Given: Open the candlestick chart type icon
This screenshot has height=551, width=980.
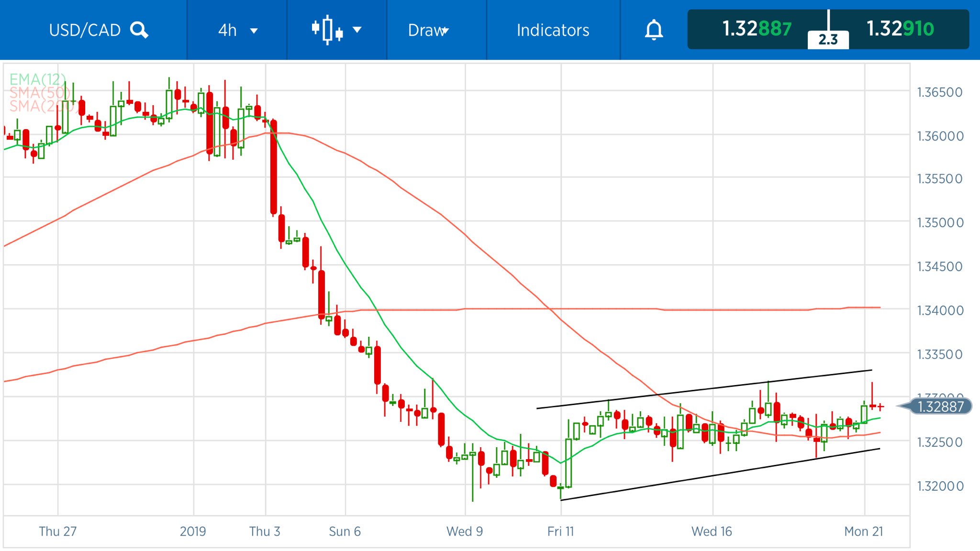Looking at the screenshot, I should (327, 30).
